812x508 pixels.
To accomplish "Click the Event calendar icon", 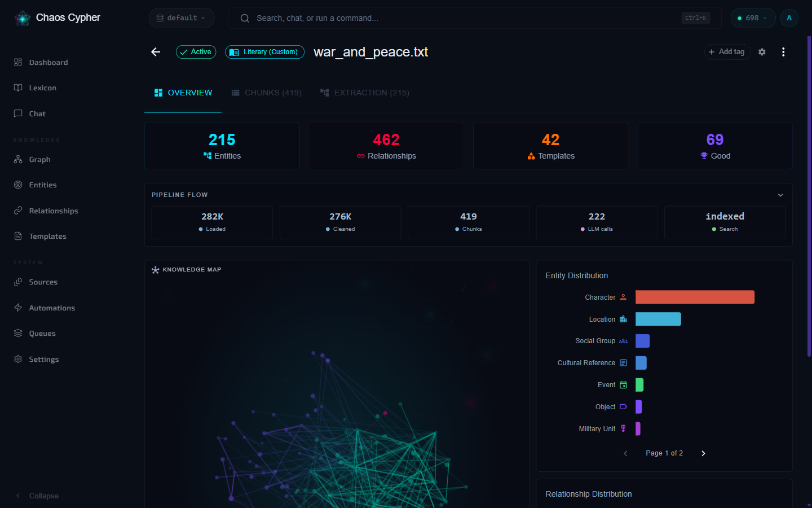I will pyautogui.click(x=623, y=385).
